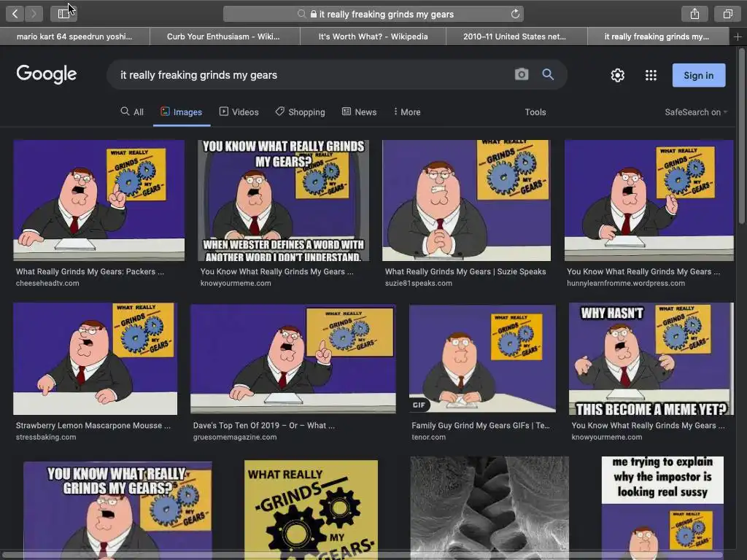Viewport: 747px width, 560px height.
Task: Switch to News results
Action: 360,112
